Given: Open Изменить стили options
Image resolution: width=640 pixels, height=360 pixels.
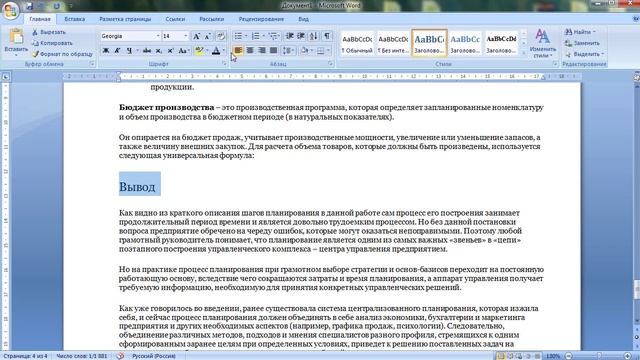Looking at the screenshot, I should point(542,43).
